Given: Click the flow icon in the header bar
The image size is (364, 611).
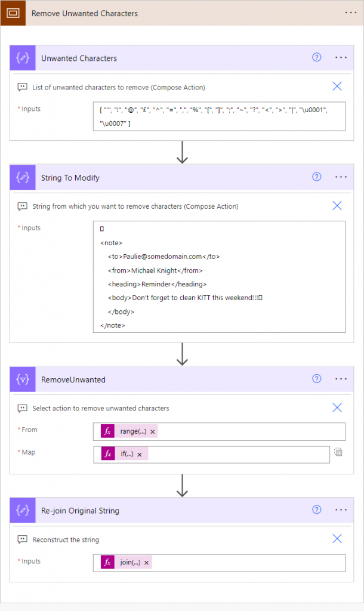Looking at the screenshot, I should pos(13,13).
